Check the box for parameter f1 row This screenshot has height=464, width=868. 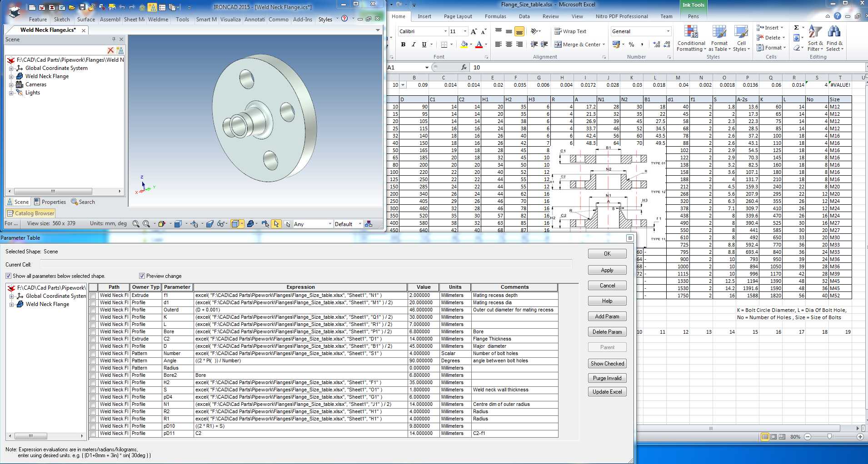click(93, 296)
